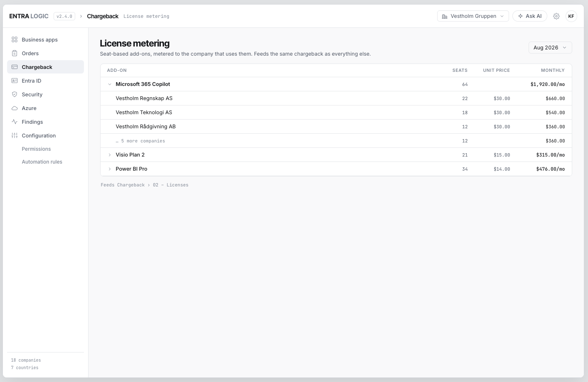Select the Vestholm Regnskap AS row
The image size is (588, 382).
[336, 98]
